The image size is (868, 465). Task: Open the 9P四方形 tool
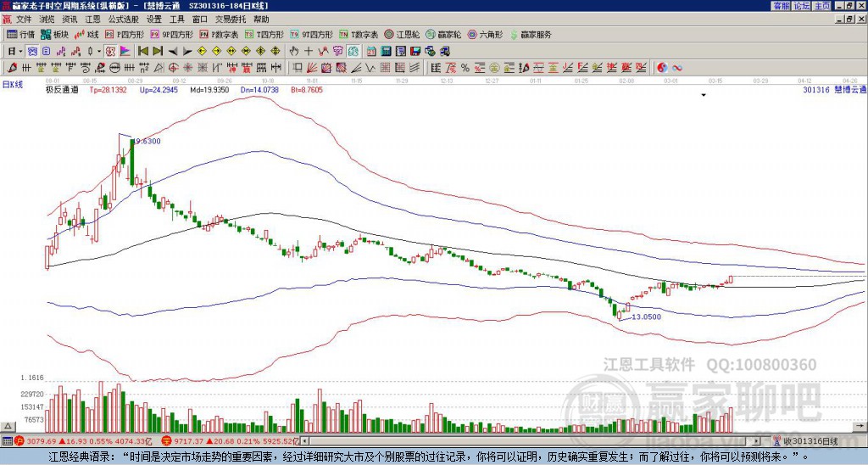click(x=171, y=34)
